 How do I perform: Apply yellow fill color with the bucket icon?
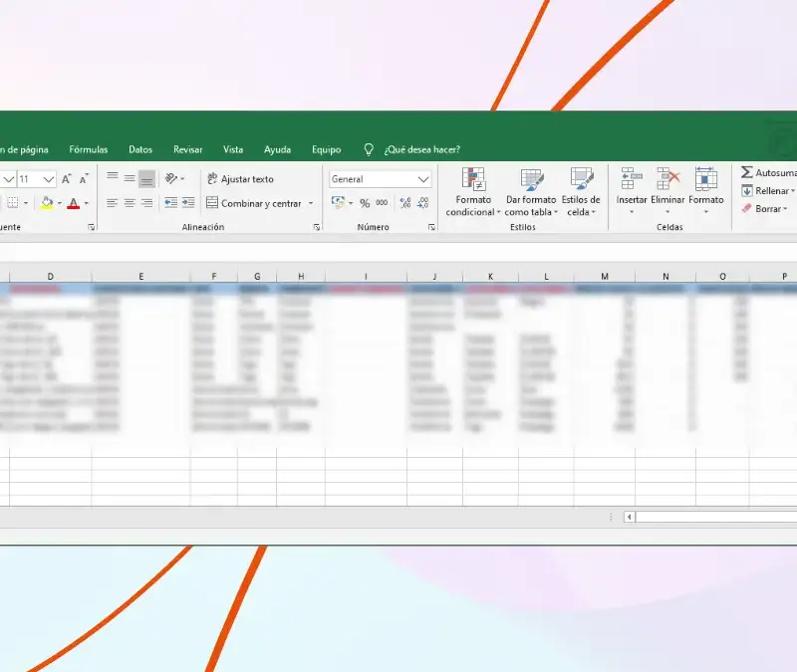pyautogui.click(x=47, y=203)
